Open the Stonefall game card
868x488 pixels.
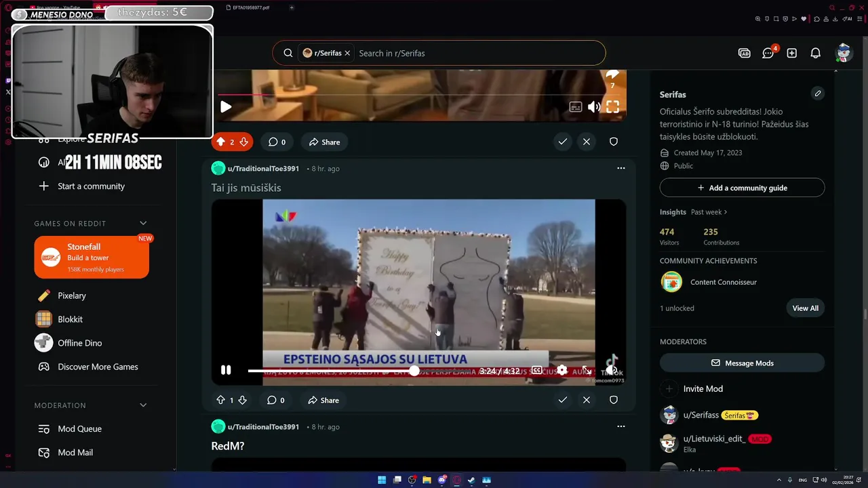[92, 257]
